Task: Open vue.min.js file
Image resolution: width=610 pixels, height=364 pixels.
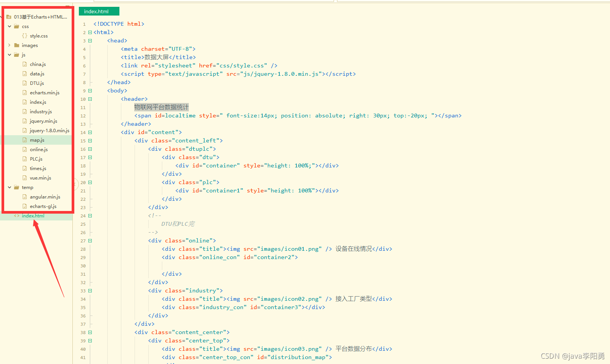Action: pos(41,178)
